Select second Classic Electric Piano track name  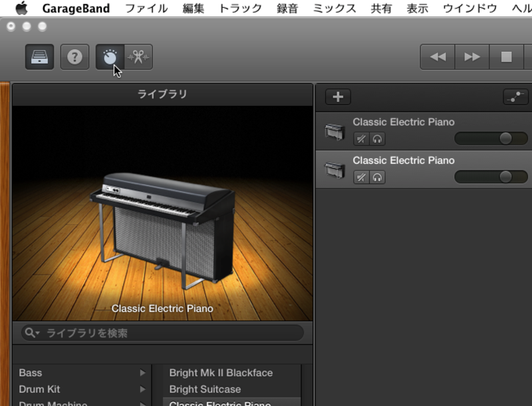(x=404, y=160)
